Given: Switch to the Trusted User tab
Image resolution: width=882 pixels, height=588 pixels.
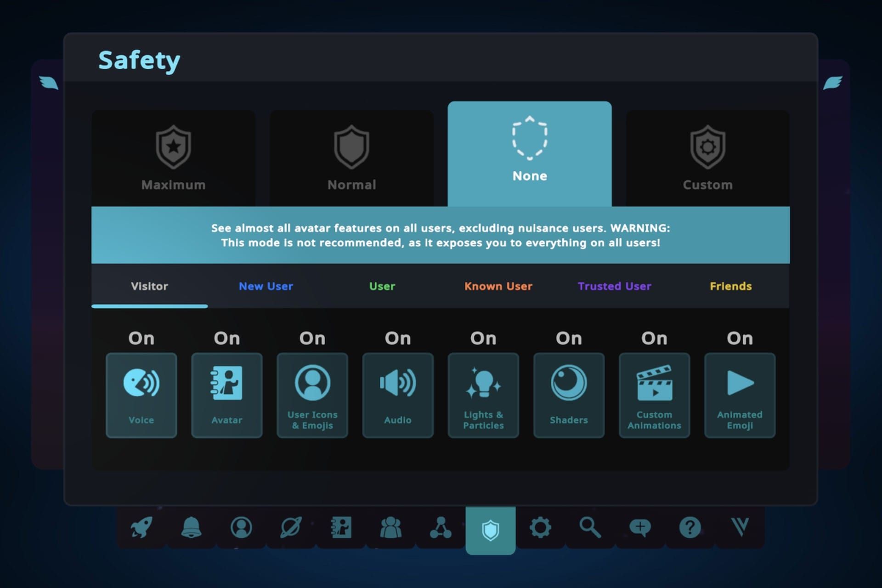Looking at the screenshot, I should 614,286.
